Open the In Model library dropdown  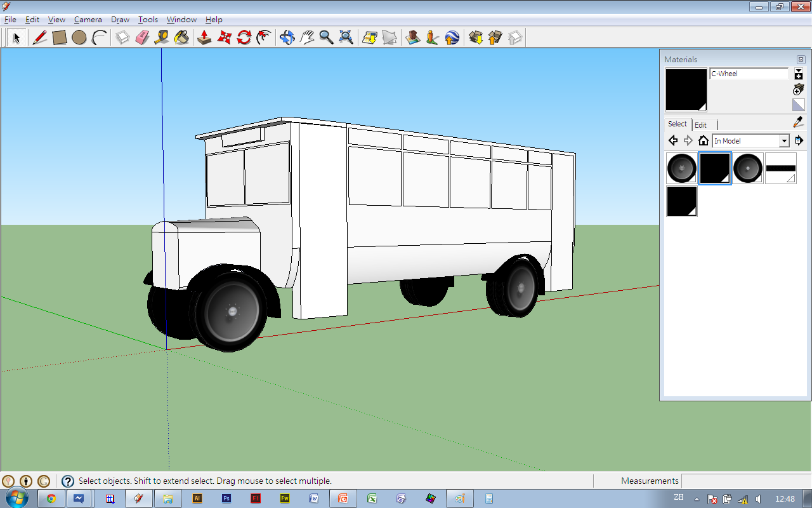coord(784,141)
